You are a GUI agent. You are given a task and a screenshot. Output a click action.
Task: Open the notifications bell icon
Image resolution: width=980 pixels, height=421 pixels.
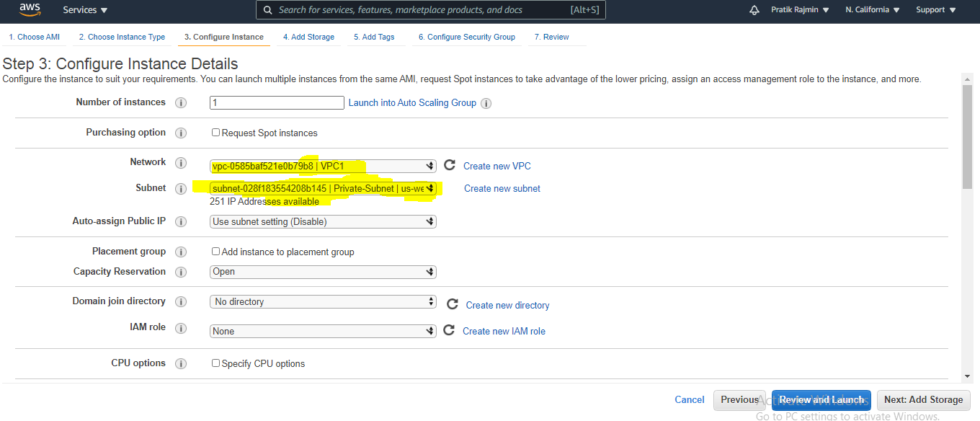754,10
